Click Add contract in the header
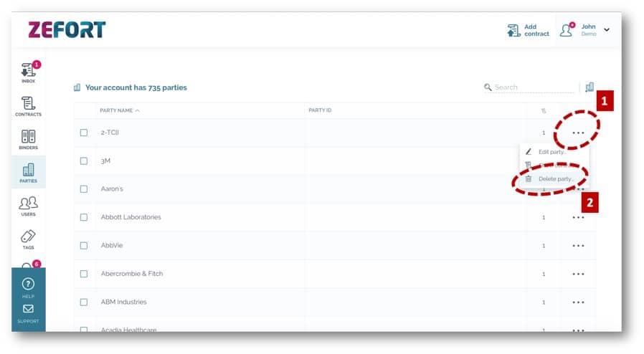Viewport: 644px width, 354px height. pyautogui.click(x=528, y=30)
